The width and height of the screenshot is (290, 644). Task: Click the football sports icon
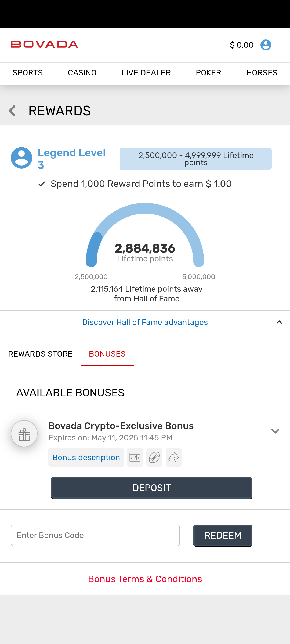point(154,458)
